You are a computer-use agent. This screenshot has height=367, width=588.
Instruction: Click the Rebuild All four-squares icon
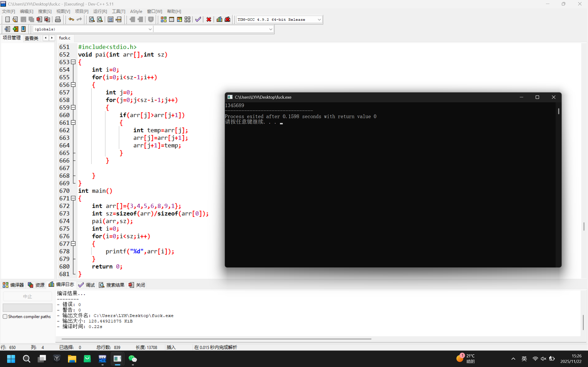tap(187, 19)
